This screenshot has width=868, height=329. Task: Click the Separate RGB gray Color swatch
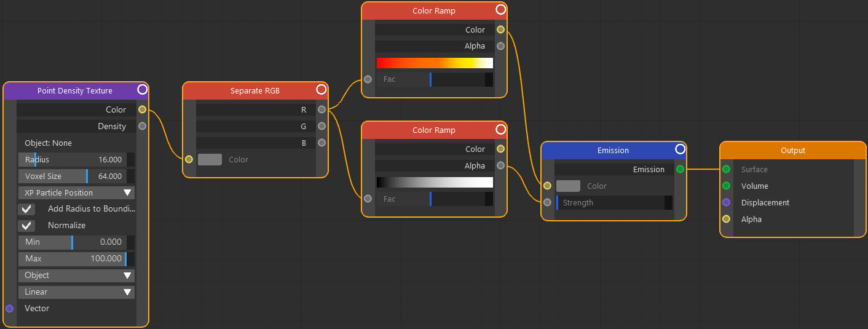(210, 159)
